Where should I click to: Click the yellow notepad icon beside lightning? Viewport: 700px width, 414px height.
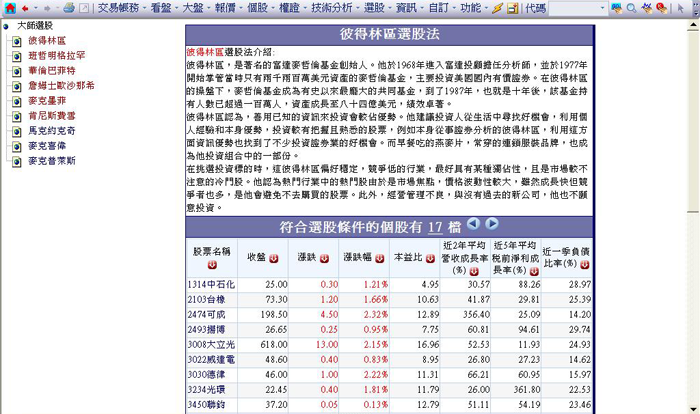[513, 8]
